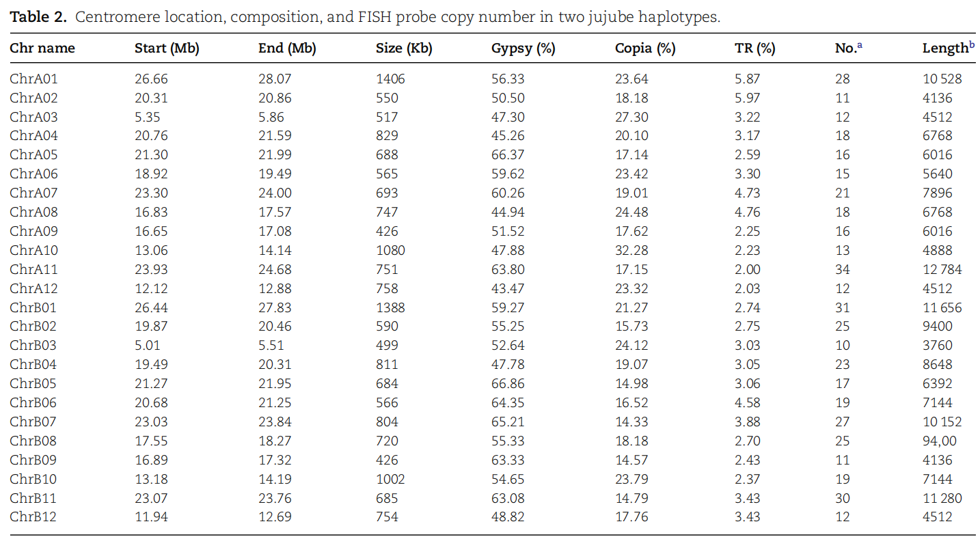Select the ChrA07 row label
Image resolution: width=980 pixels, height=539 pixels.
click(x=33, y=193)
